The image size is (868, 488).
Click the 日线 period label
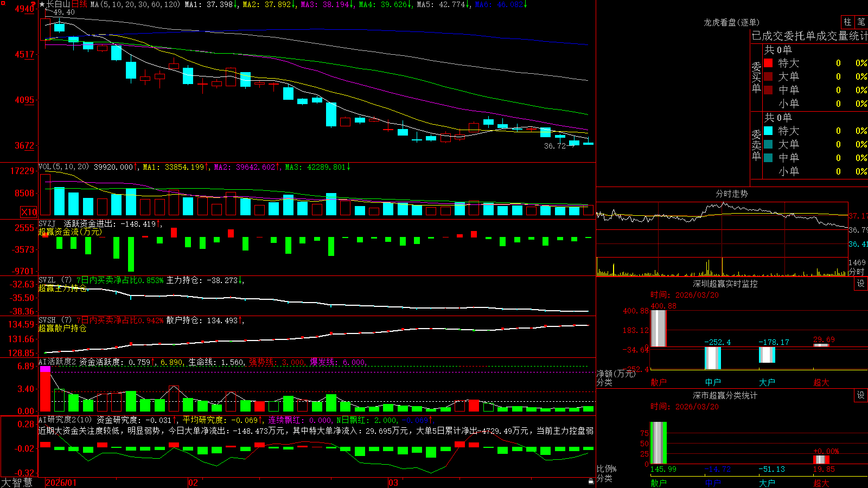tap(80, 4)
